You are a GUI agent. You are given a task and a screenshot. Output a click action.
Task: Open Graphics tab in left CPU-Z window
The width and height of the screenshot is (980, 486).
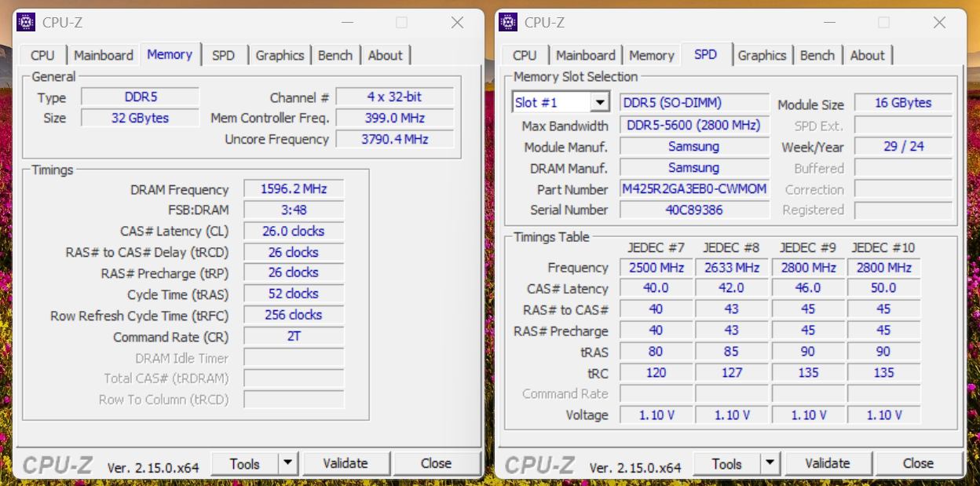pos(280,55)
